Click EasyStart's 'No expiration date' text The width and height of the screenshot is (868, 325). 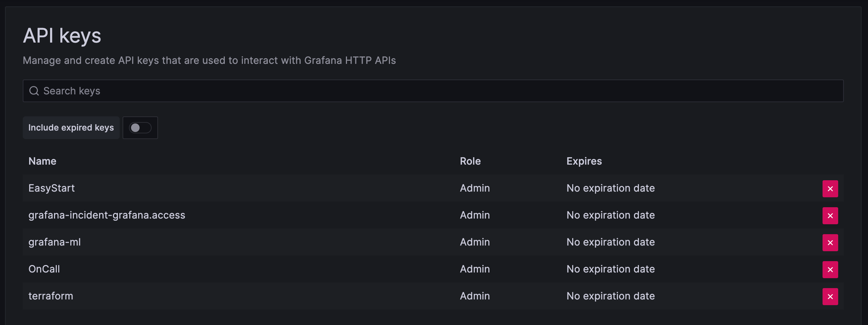(x=610, y=188)
